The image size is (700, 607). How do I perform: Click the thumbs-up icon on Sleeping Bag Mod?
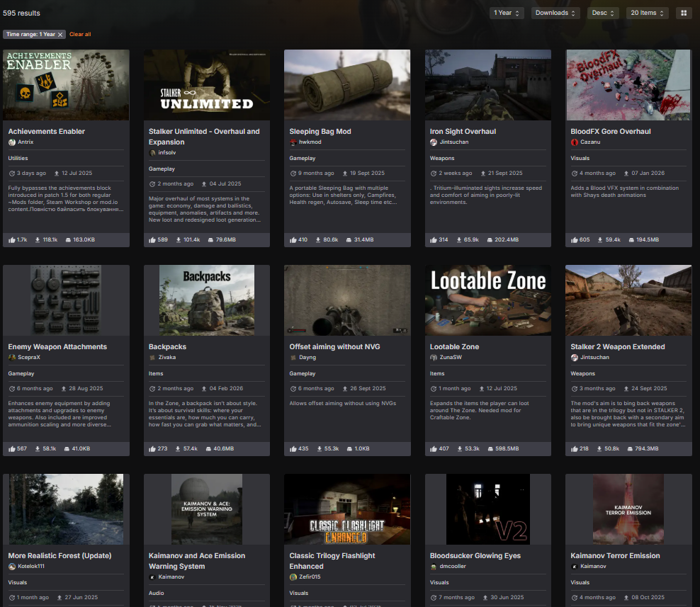click(x=293, y=240)
